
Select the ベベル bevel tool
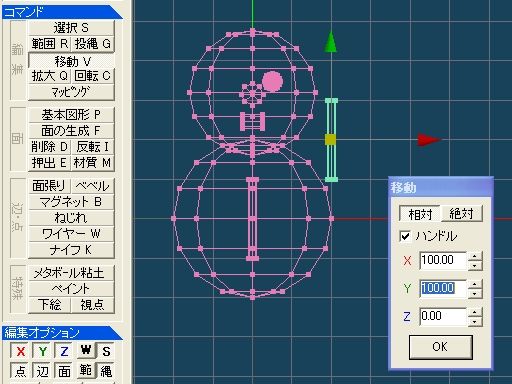93,186
